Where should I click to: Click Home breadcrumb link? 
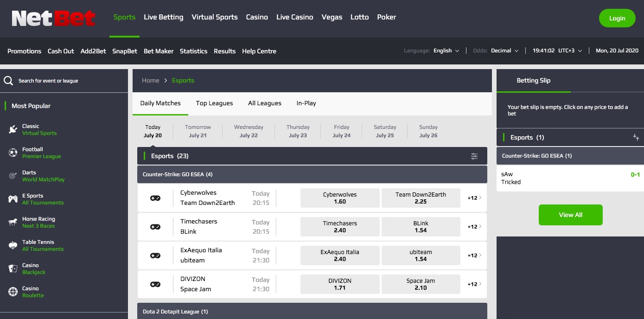point(151,80)
